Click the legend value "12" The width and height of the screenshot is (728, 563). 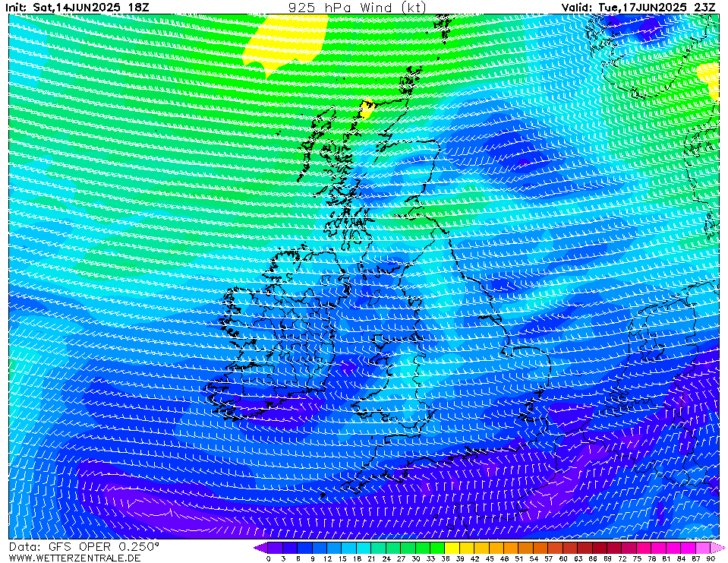point(327,558)
